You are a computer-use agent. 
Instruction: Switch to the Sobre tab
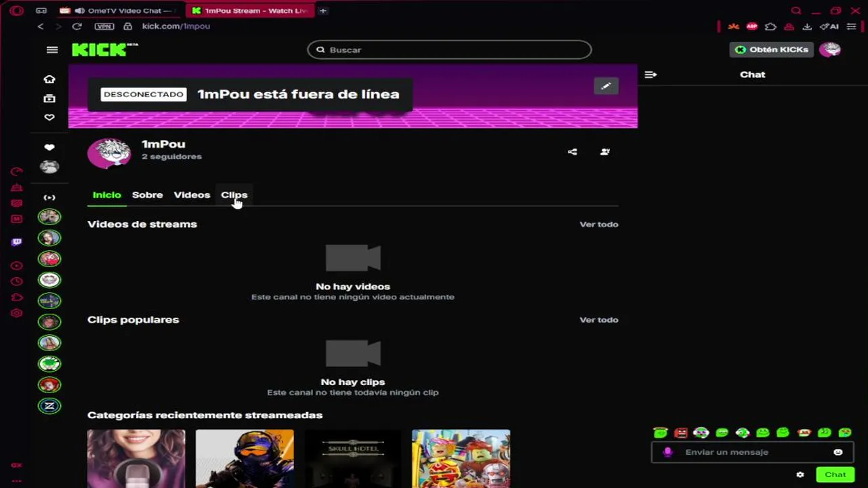(x=147, y=195)
